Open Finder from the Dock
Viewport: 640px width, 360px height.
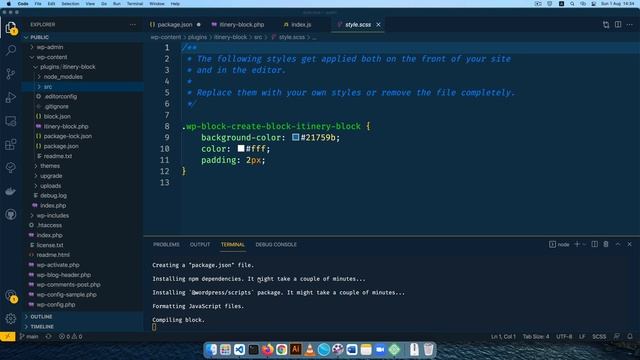(x=211, y=349)
